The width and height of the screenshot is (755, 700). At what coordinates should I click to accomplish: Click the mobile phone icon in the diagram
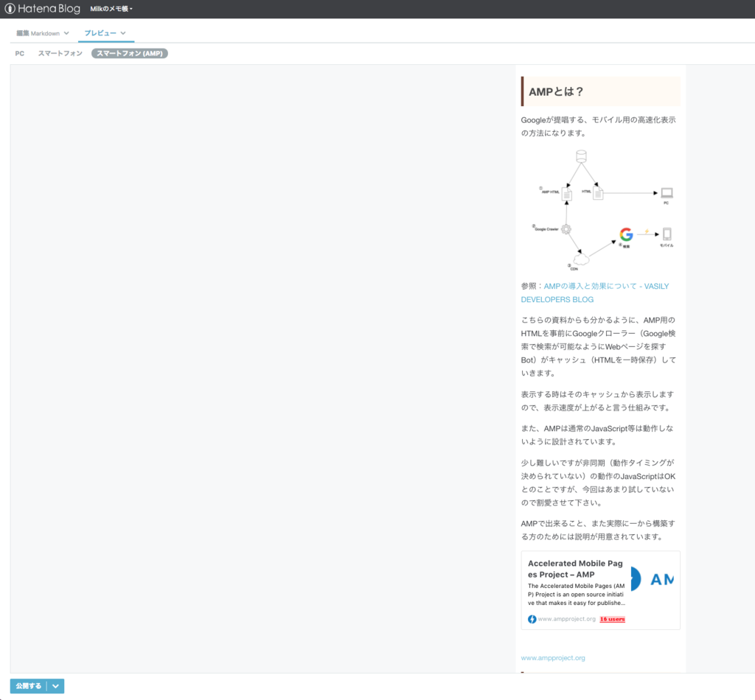tap(667, 234)
